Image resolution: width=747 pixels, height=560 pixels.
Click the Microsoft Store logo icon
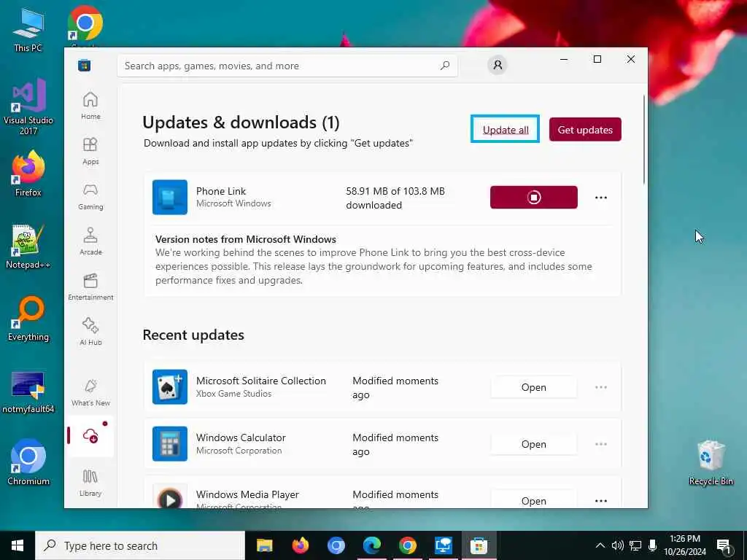pos(85,65)
